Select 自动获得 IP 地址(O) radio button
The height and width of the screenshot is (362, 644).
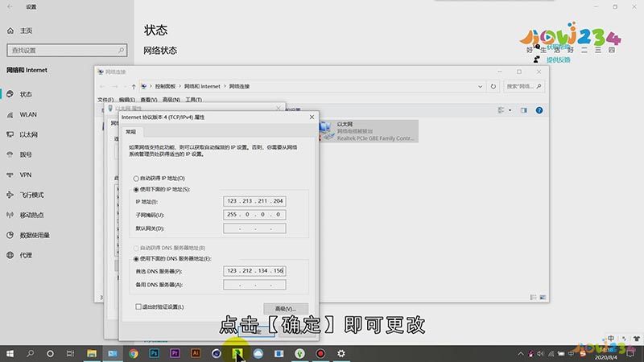point(136,179)
